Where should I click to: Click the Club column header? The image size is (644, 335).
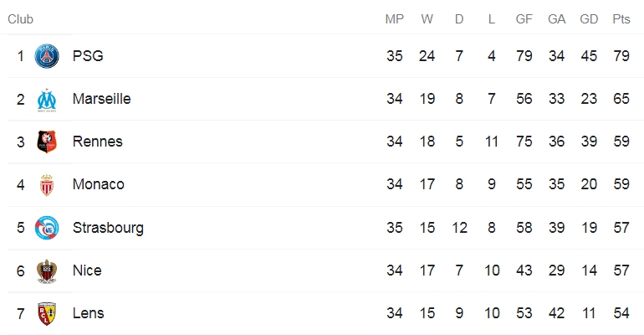(x=21, y=19)
